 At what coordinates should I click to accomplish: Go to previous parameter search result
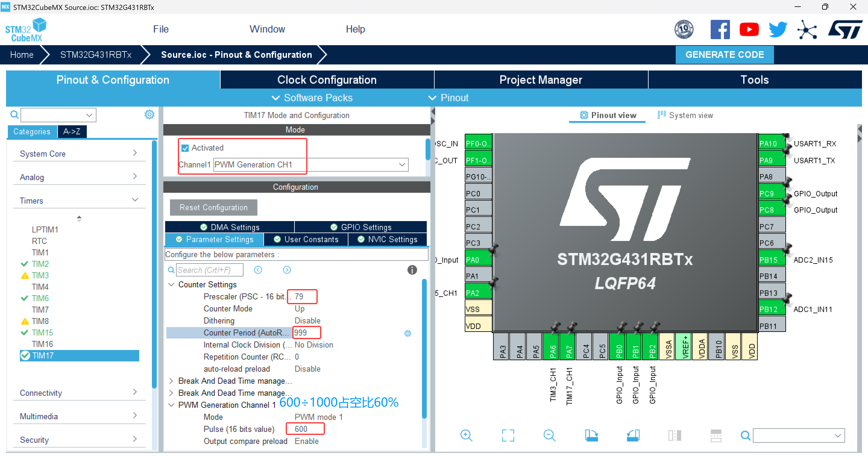(258, 270)
